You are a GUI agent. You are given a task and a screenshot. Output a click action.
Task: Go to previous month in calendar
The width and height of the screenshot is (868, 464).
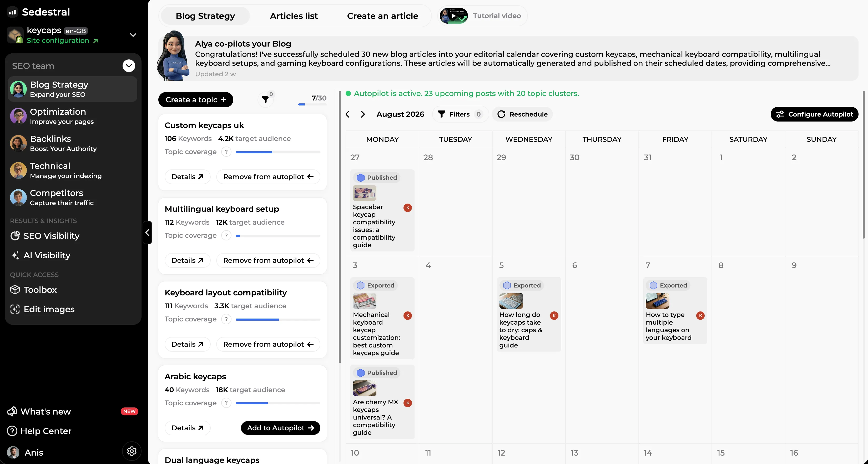[x=348, y=114]
